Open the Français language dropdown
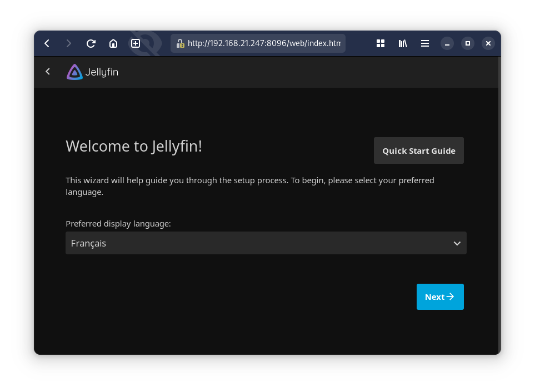 click(x=266, y=243)
